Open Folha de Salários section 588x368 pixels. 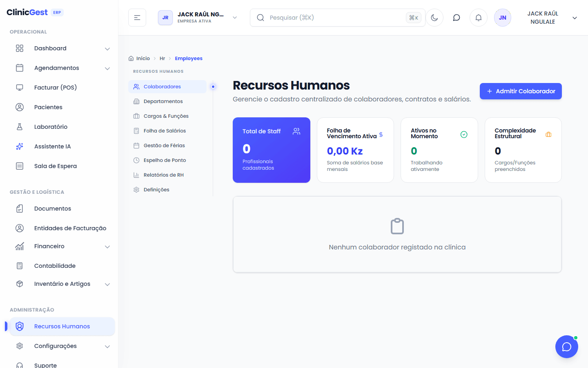167,131
